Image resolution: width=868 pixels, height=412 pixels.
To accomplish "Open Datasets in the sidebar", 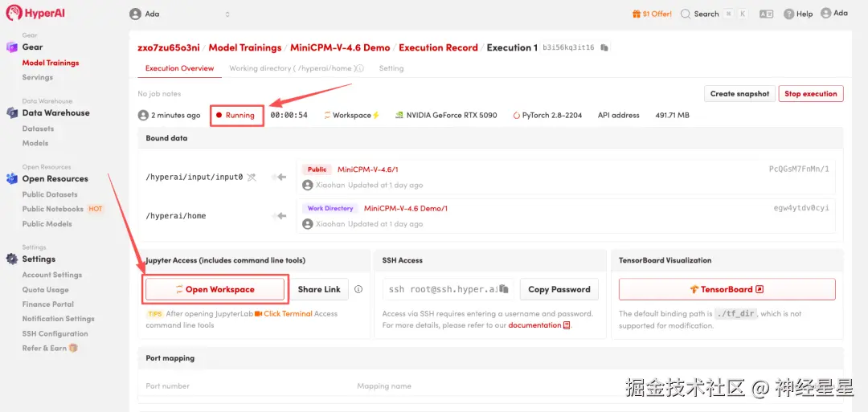I will coord(39,128).
